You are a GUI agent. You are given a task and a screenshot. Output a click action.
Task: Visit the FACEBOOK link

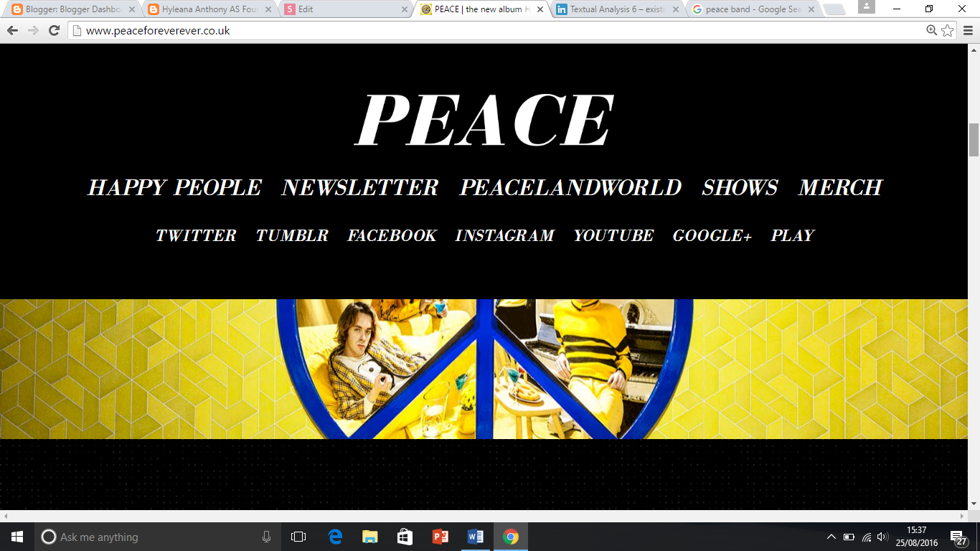pyautogui.click(x=392, y=235)
